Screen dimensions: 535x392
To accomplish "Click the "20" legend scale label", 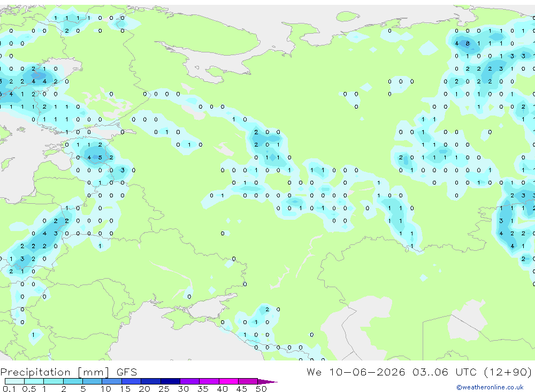I will pos(144,389).
